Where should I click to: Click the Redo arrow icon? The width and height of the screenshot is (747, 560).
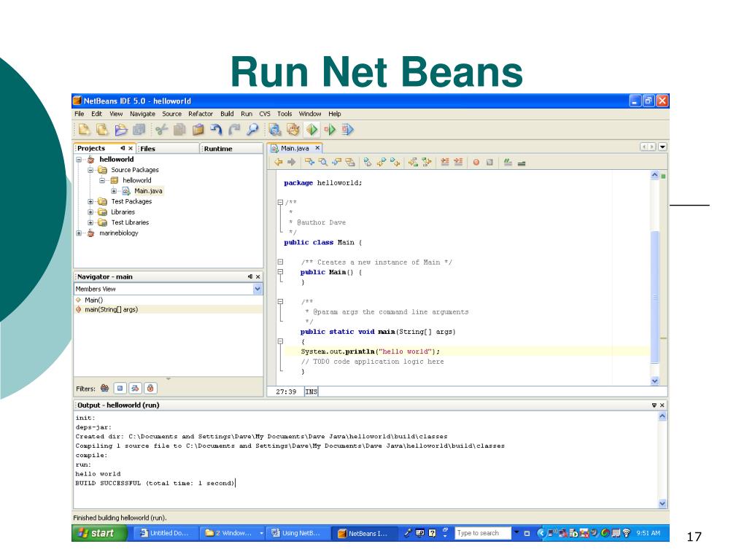click(x=234, y=130)
